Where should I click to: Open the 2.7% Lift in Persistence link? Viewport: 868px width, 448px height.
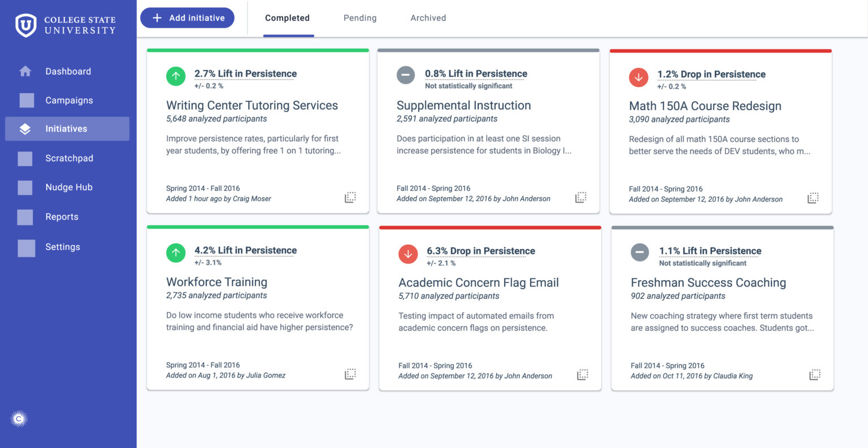click(245, 73)
